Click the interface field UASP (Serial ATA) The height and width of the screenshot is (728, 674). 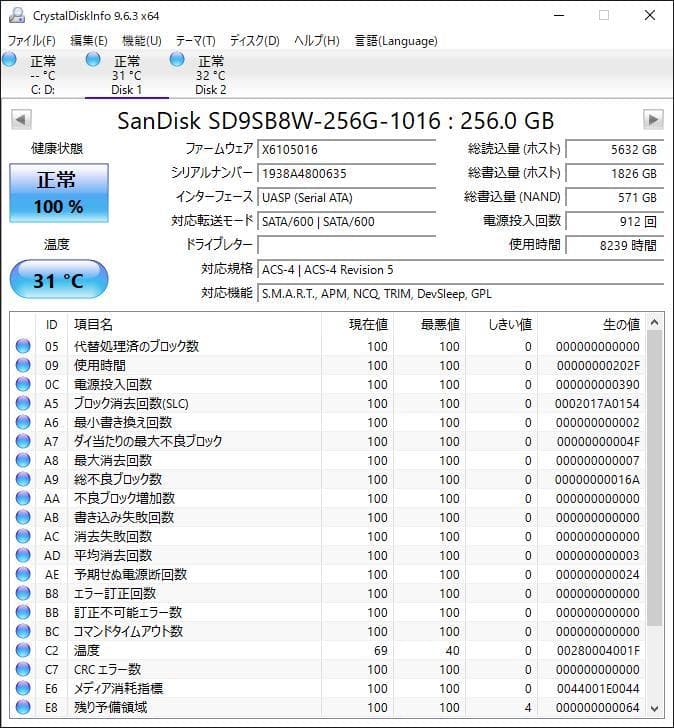[346, 198]
